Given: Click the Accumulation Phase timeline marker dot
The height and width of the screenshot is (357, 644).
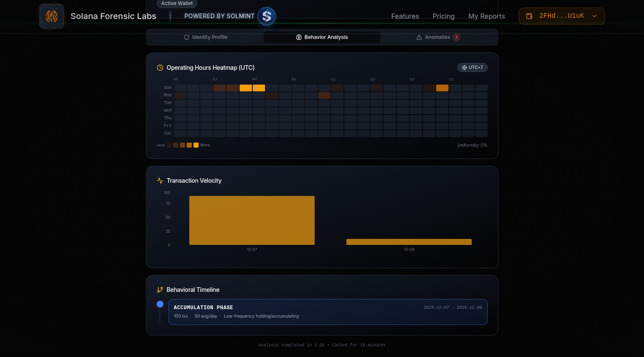Looking at the screenshot, I should click(x=160, y=304).
